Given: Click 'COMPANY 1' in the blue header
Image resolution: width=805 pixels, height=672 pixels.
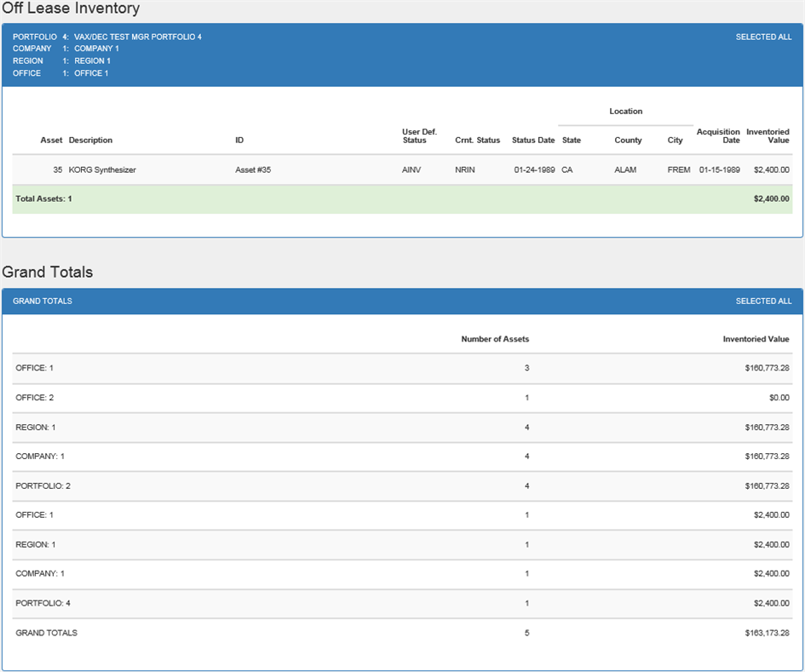Looking at the screenshot, I should pyautogui.click(x=96, y=49).
